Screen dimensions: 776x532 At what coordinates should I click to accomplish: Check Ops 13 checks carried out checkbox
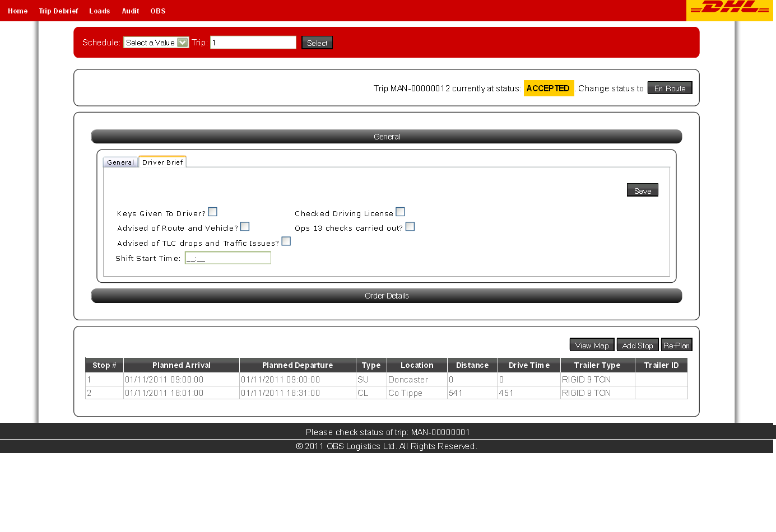pos(410,226)
